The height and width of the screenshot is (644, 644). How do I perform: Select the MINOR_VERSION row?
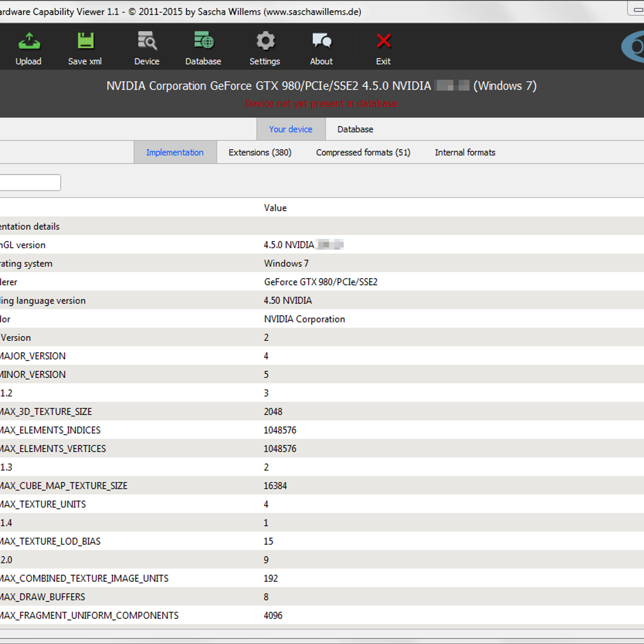(322, 375)
